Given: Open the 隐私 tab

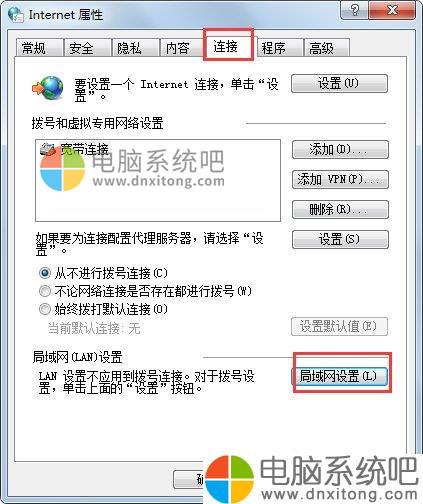Looking at the screenshot, I should click(x=136, y=48).
